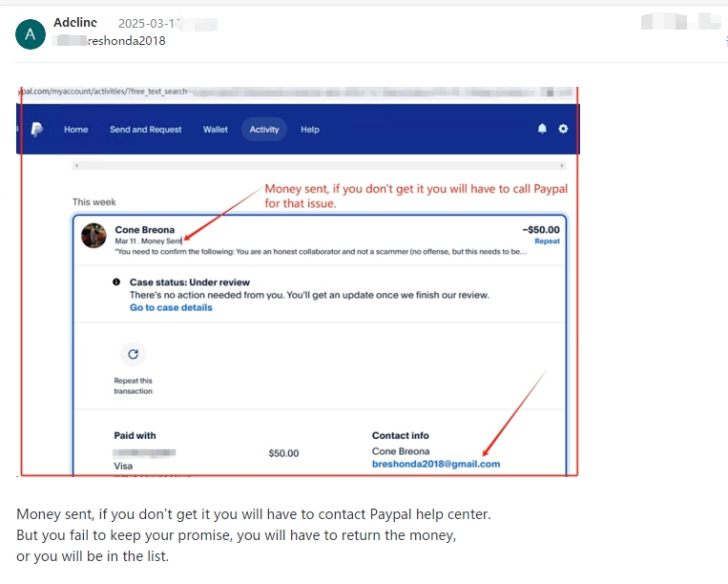This screenshot has width=728, height=584.
Task: Select the Activity tab
Action: click(264, 130)
